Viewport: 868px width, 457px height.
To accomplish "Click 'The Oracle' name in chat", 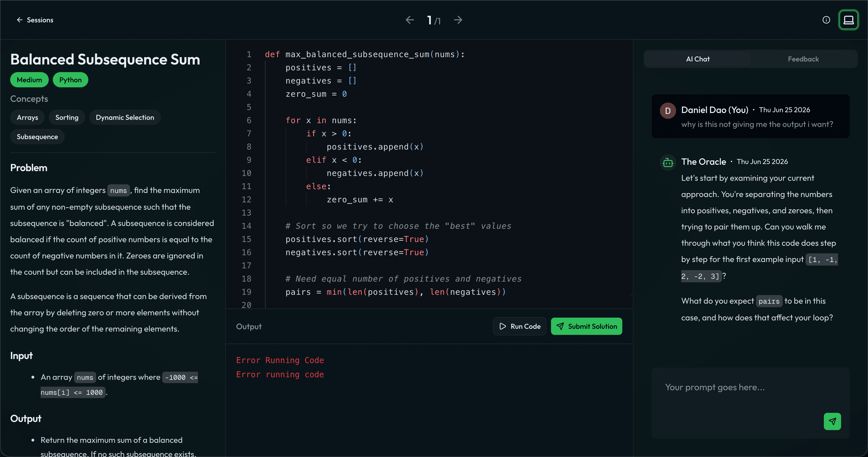I will point(704,162).
